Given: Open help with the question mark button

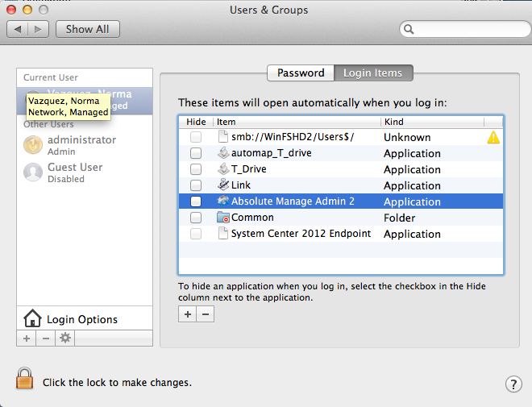Looking at the screenshot, I should point(513,384).
